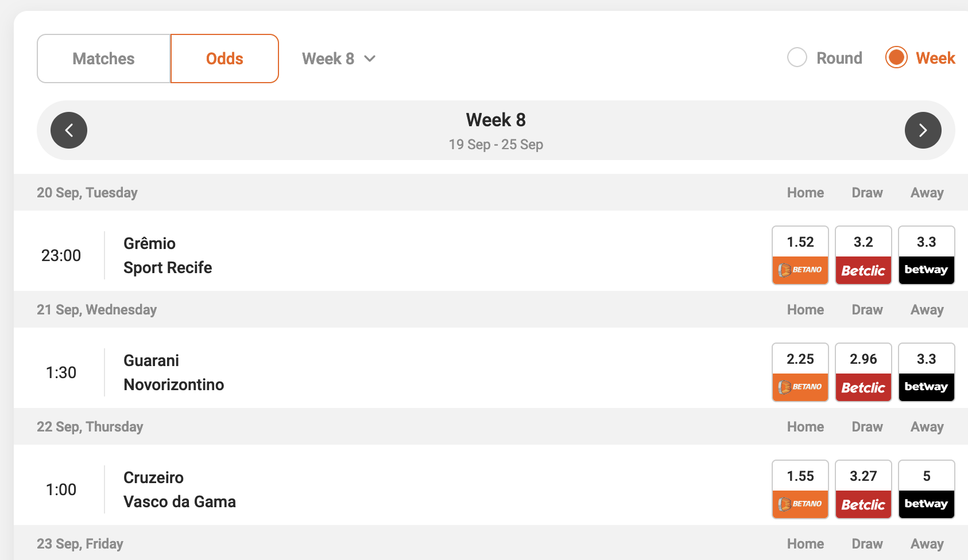Click the Betano logo under Guarani home odds
The height and width of the screenshot is (560, 968).
point(800,387)
